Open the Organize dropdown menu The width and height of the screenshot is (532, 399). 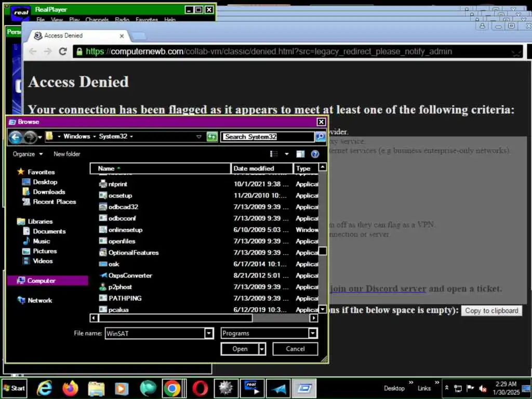point(28,154)
